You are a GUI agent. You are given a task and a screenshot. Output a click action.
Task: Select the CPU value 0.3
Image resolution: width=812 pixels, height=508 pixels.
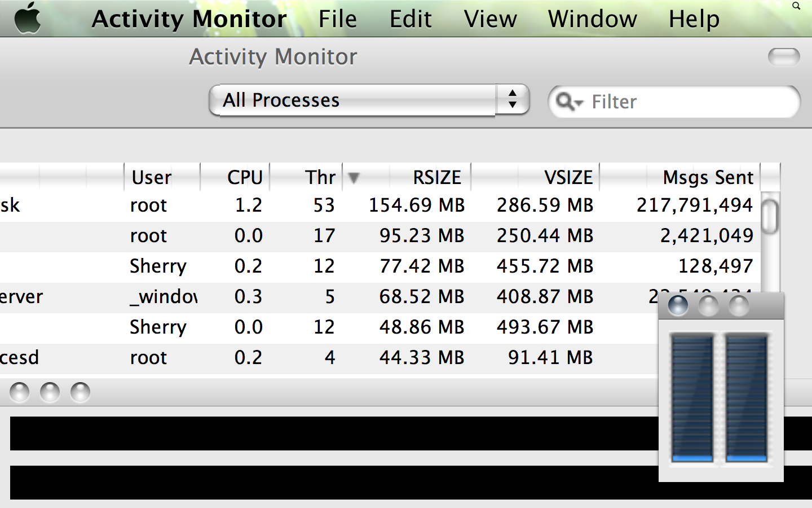click(248, 296)
